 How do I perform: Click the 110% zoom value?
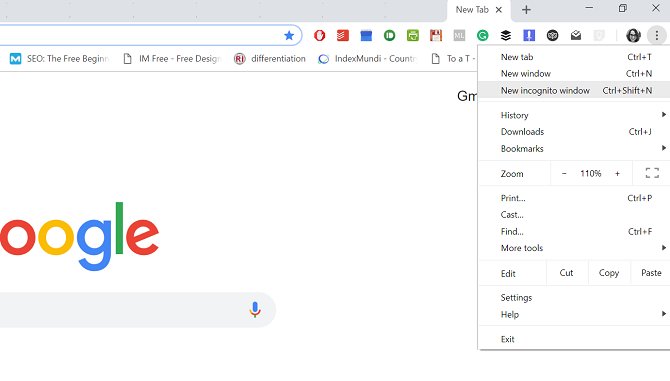click(591, 173)
